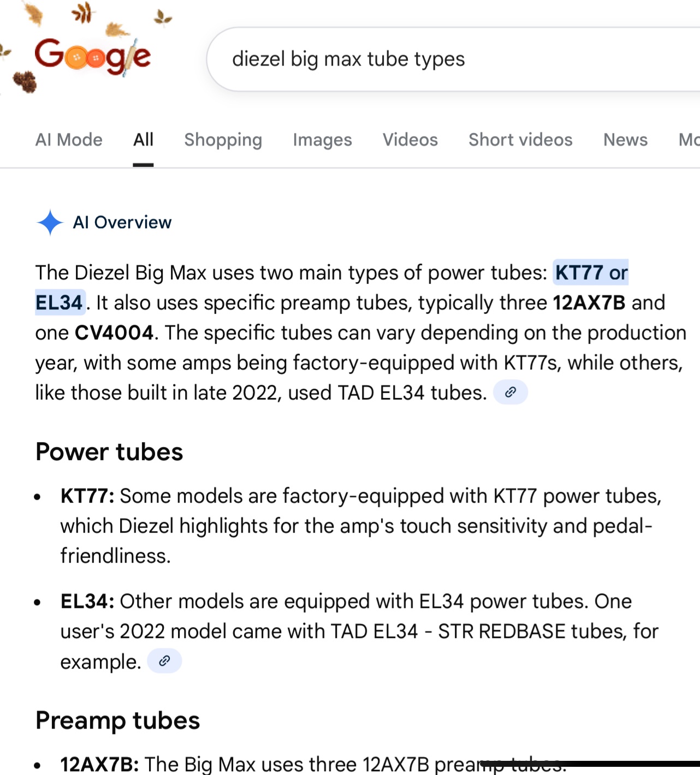
Task: Click the Preamp tubes heading
Action: pyautogui.click(x=118, y=720)
